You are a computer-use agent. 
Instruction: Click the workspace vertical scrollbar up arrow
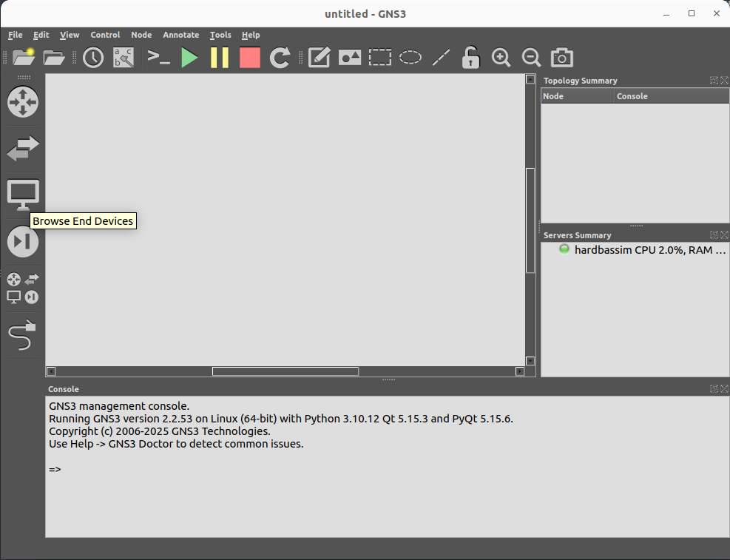click(x=530, y=79)
